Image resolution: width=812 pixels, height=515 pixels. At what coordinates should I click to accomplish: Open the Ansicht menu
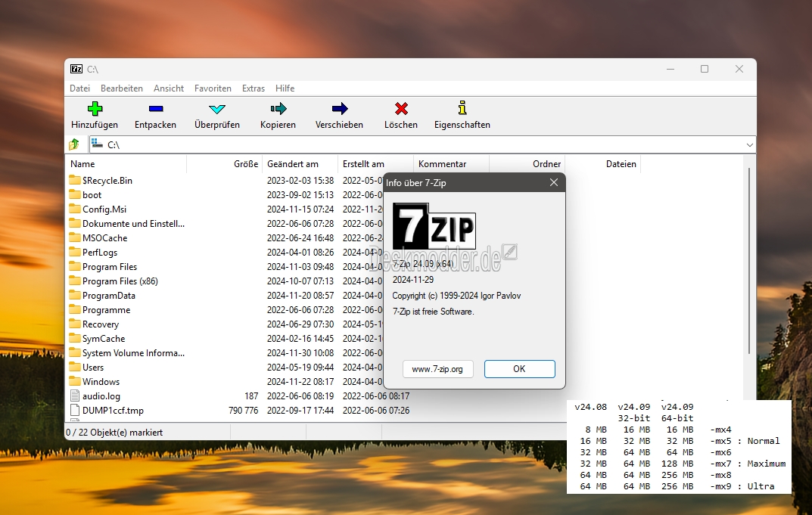click(x=169, y=88)
